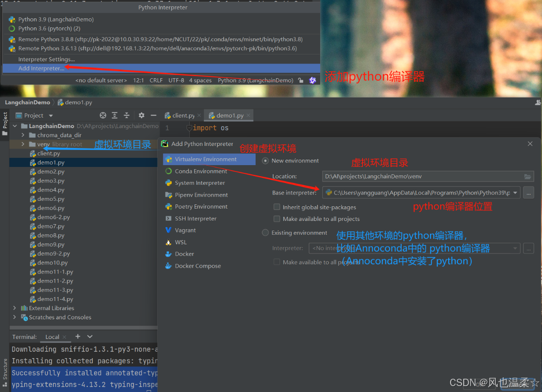The width and height of the screenshot is (542, 392).
Task: Choose Remote Python 3.8.8 interpreter
Action: (x=161, y=39)
